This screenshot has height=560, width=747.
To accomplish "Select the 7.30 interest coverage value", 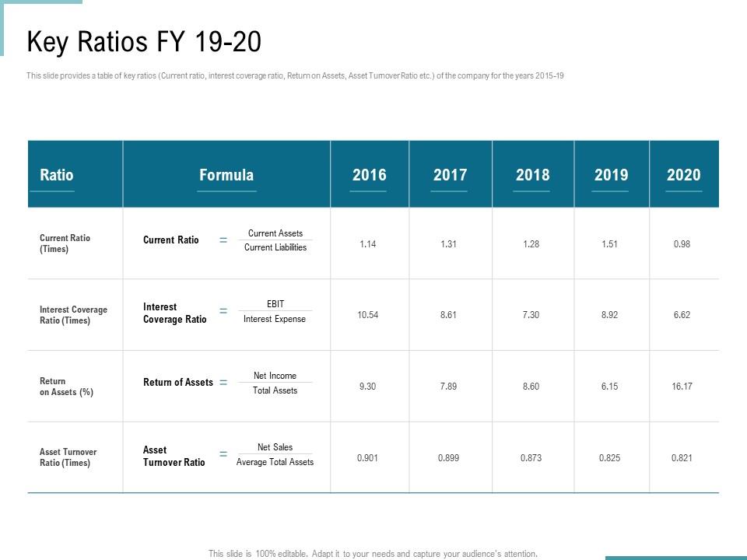I will pyautogui.click(x=531, y=315).
